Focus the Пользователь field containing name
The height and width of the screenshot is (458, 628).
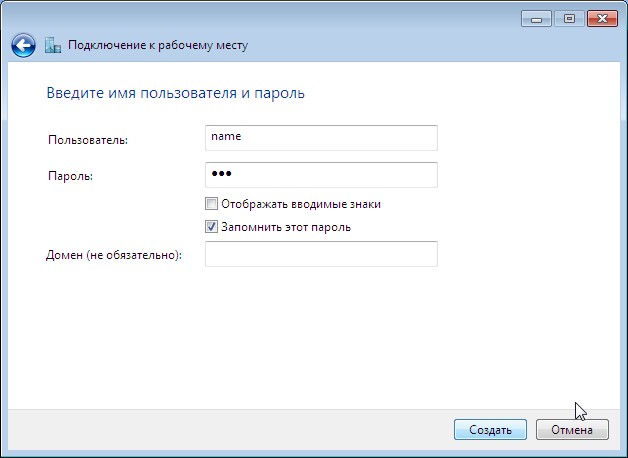321,138
